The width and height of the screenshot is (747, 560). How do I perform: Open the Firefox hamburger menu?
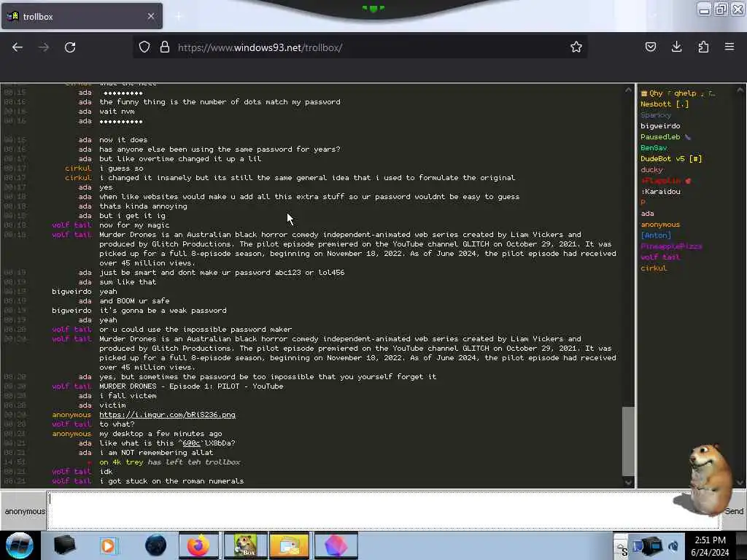click(729, 47)
